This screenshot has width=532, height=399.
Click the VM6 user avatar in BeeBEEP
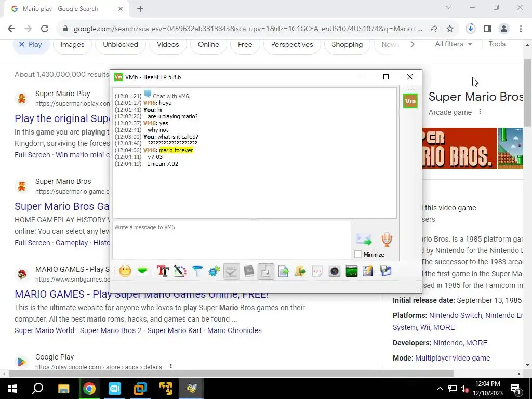click(x=410, y=101)
